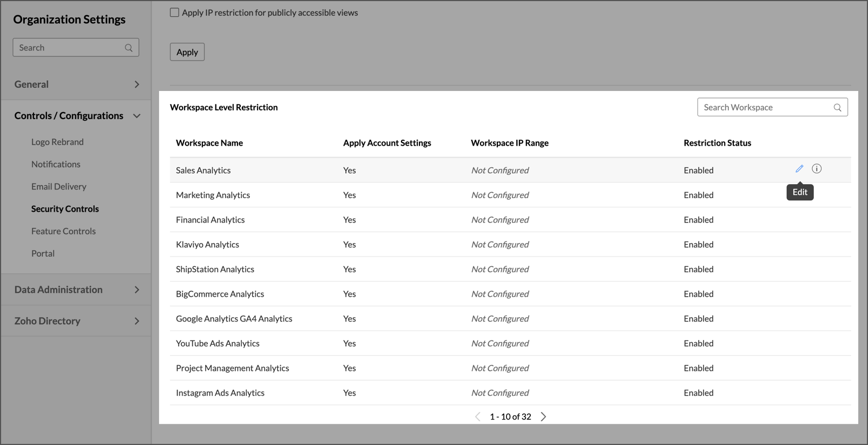Click the Workspace IP Range column header
The image size is (868, 445).
point(510,143)
